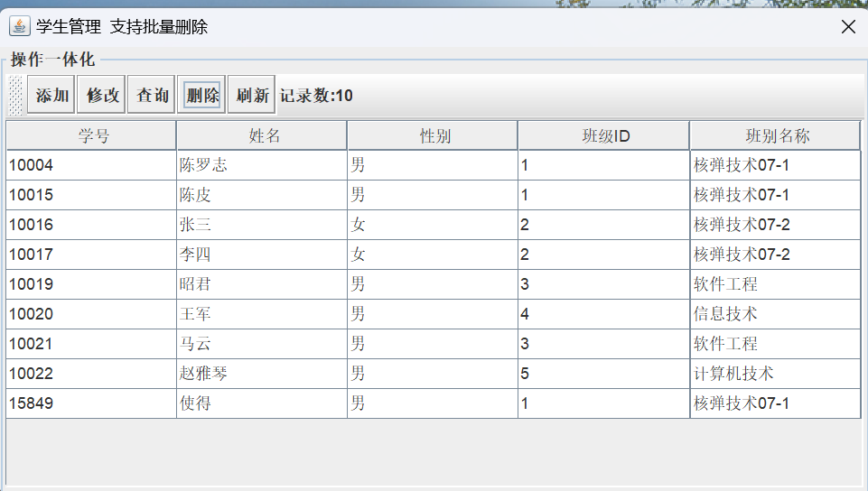Select student ID 10022 cell
868x491 pixels.
coord(91,375)
